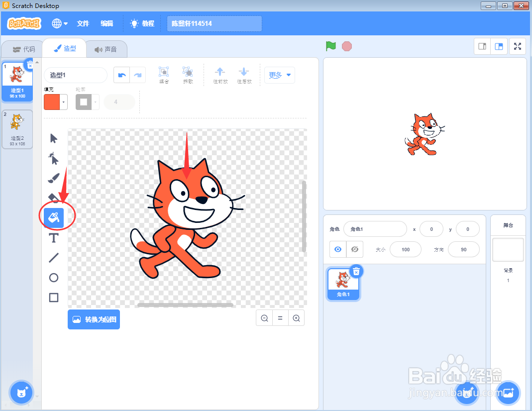Select the Line tool

click(x=54, y=258)
